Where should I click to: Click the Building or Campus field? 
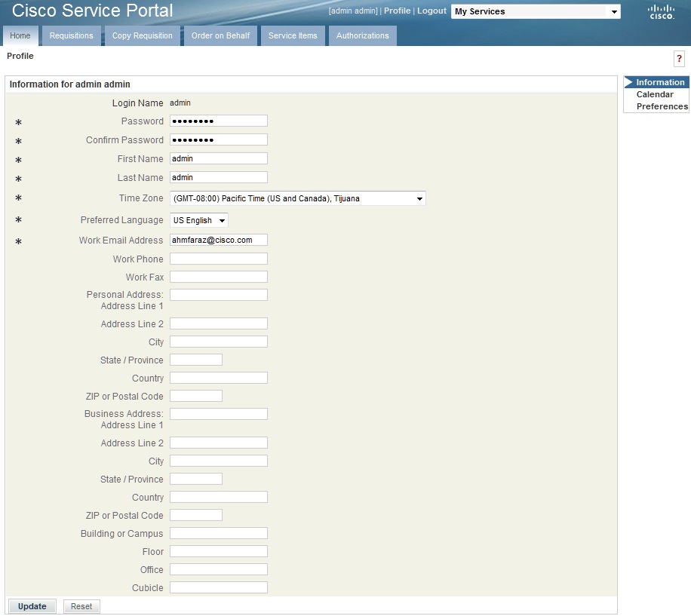(x=219, y=533)
